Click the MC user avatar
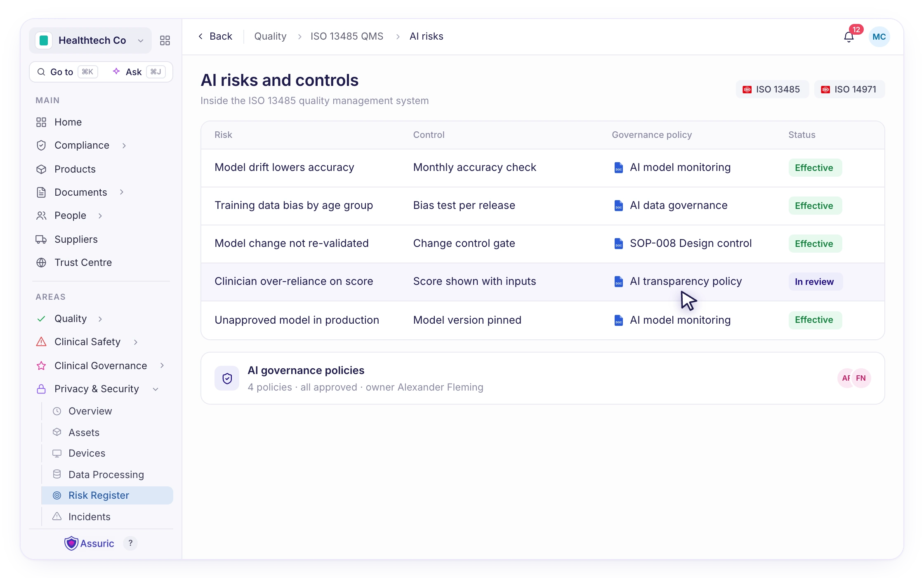924x578 pixels. (x=879, y=37)
